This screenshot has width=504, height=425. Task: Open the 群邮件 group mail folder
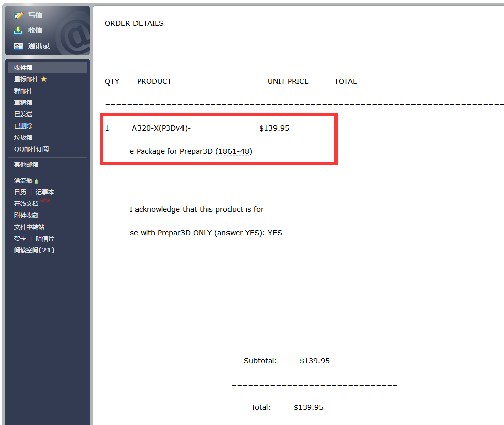point(23,91)
